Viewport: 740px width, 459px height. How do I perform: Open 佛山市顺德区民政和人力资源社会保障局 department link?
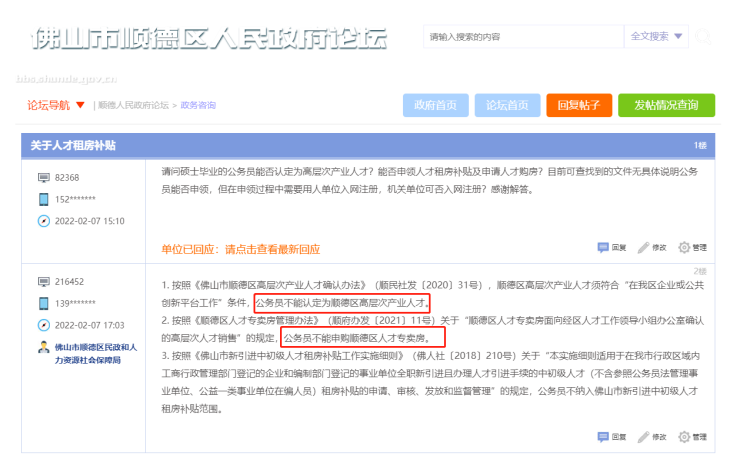pos(96,353)
